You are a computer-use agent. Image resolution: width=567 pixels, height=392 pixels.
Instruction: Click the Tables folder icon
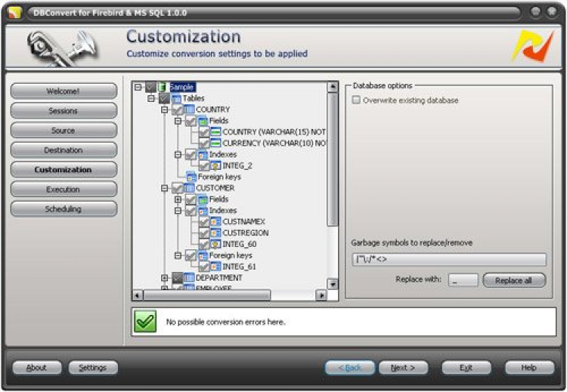(x=176, y=98)
